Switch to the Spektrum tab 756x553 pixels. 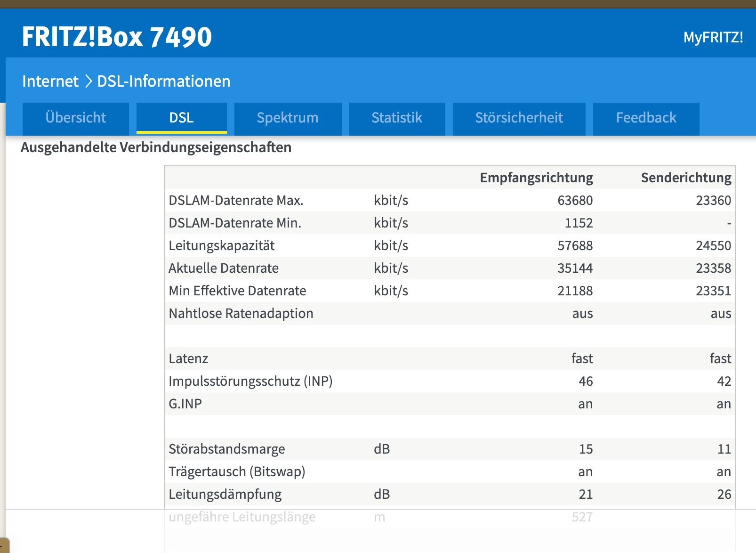click(x=288, y=118)
